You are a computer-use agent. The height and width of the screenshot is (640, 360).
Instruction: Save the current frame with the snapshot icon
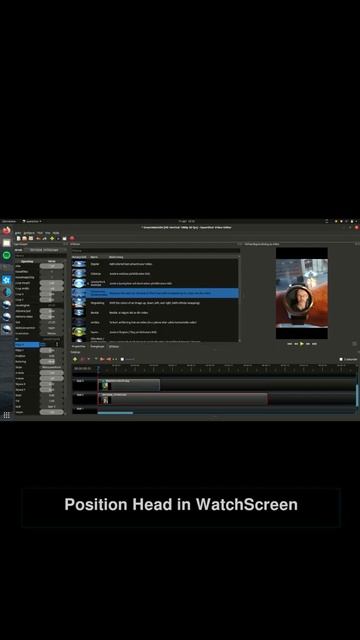[354, 344]
